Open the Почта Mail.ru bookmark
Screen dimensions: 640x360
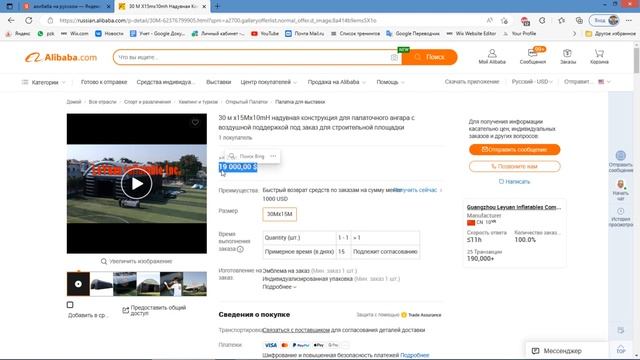coord(304,33)
